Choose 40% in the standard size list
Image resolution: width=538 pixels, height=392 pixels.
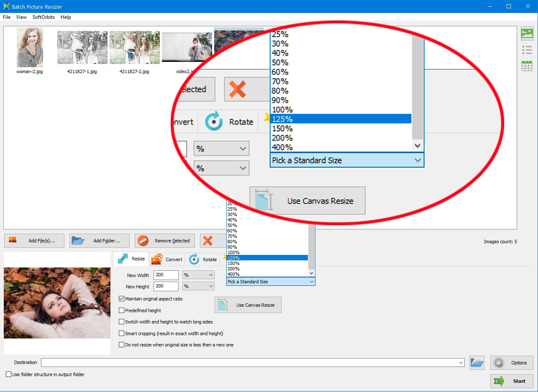[267, 220]
